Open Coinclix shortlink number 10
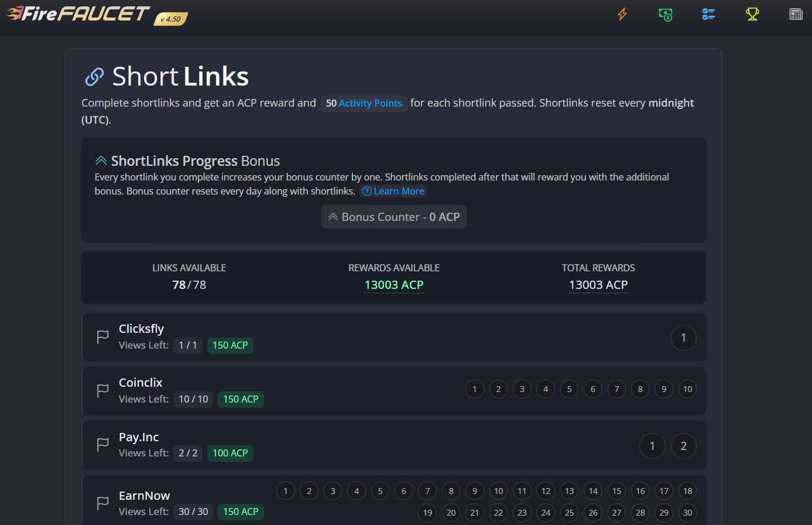Image resolution: width=812 pixels, height=525 pixels. tap(688, 389)
